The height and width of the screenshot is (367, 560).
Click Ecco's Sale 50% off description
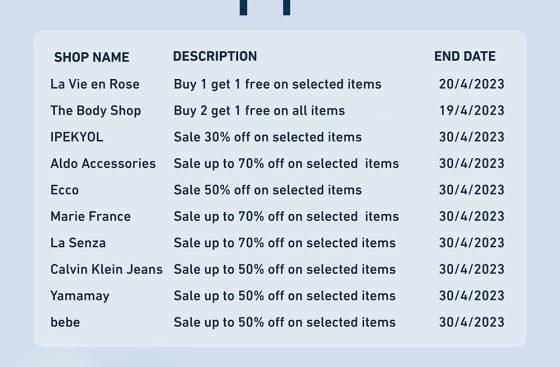click(268, 190)
